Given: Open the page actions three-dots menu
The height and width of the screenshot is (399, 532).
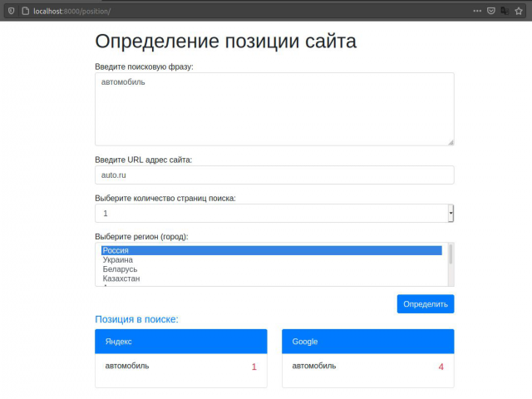Looking at the screenshot, I should [x=477, y=11].
